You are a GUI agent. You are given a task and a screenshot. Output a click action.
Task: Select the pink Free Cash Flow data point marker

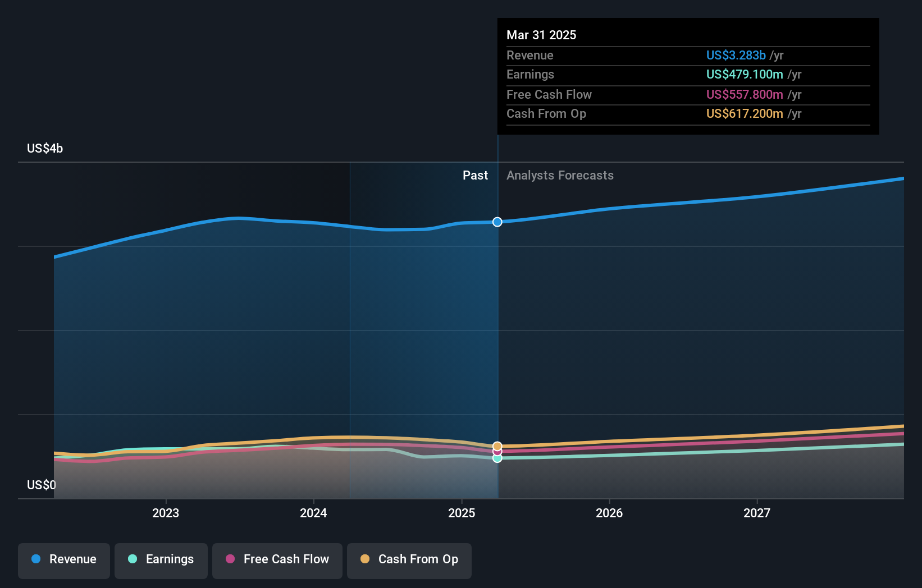[x=497, y=452]
